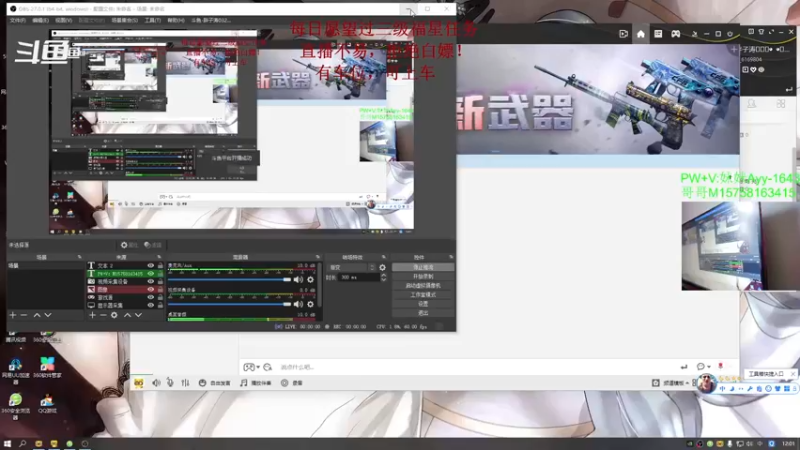Click the 设置 button in OBS controls
800x450 pixels.
[423, 304]
